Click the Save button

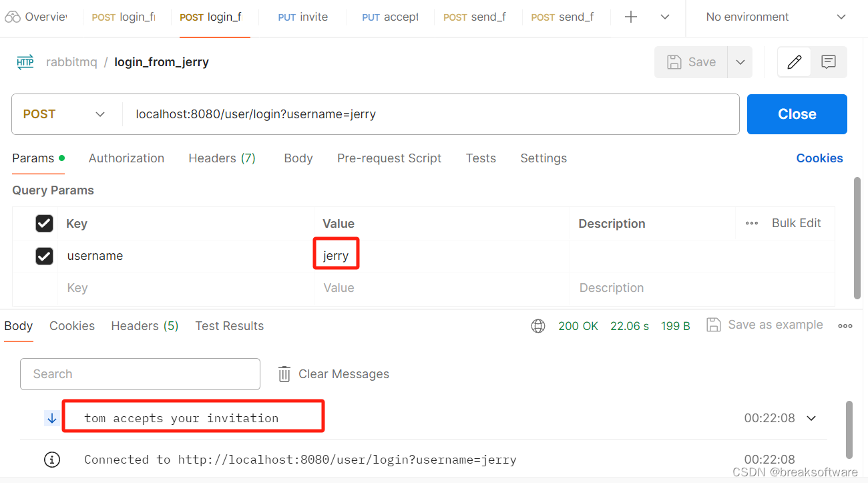[691, 62]
